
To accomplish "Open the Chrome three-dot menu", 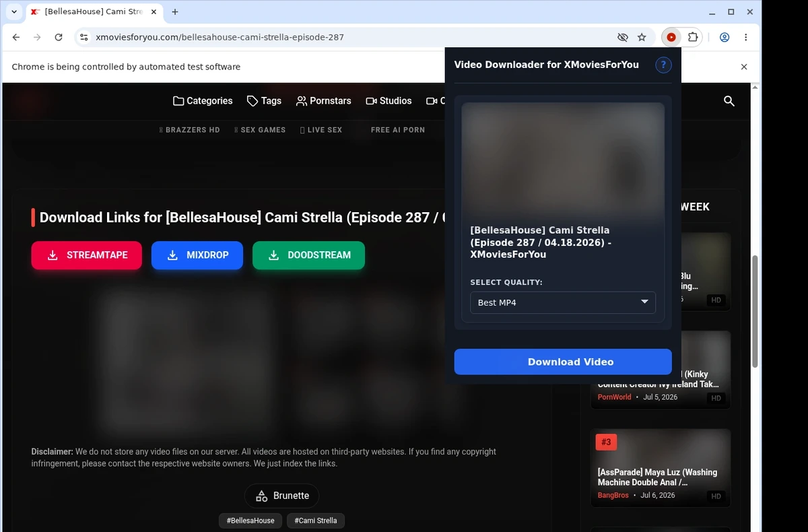I will pos(745,38).
